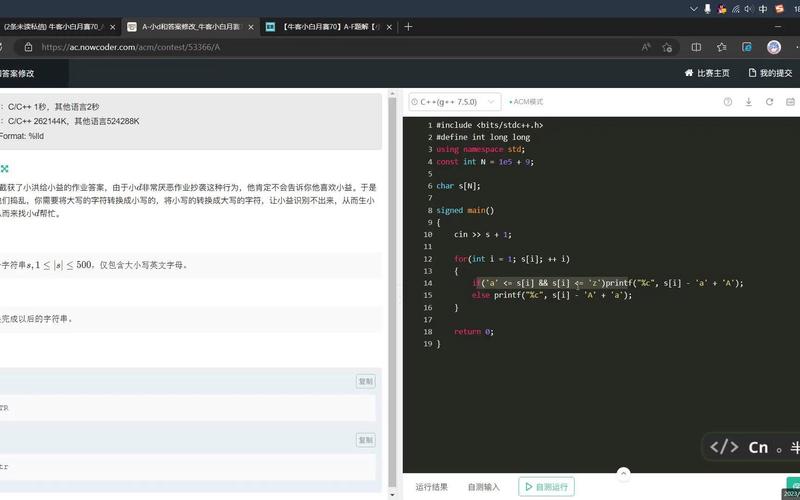Screen dimensions: 800x500
Task: Switch to the 运行结果 tab
Action: [432, 487]
